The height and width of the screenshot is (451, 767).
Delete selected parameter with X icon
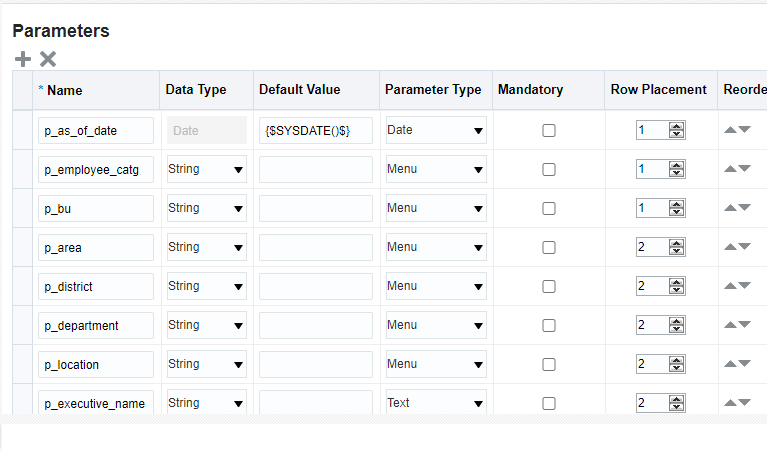click(x=48, y=59)
